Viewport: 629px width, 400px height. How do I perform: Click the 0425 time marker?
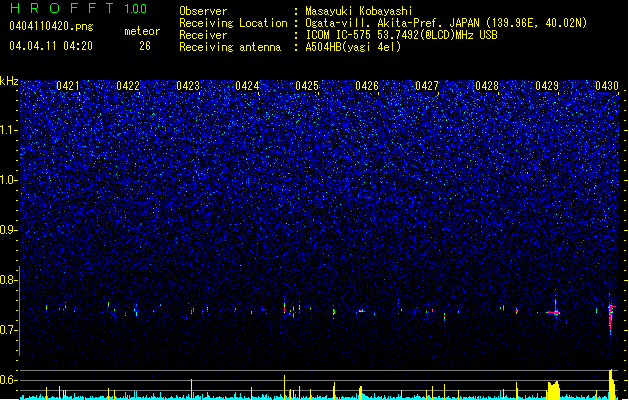tap(307, 86)
